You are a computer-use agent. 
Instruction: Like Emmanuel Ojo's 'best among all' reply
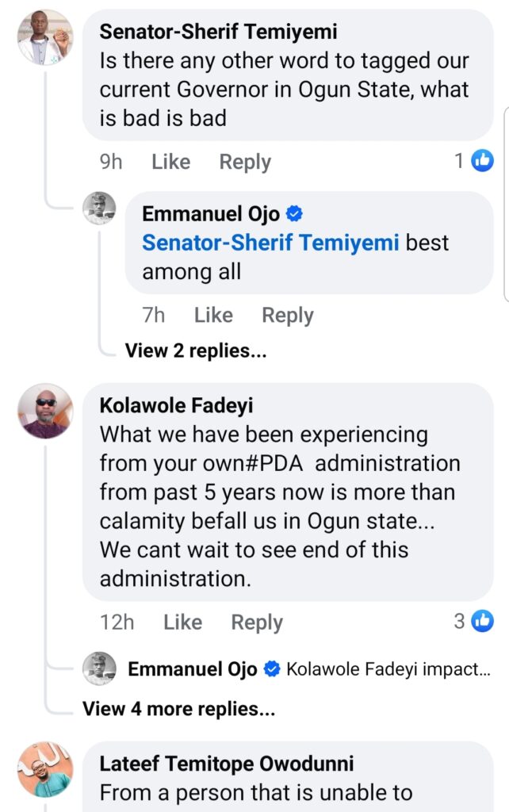(213, 316)
